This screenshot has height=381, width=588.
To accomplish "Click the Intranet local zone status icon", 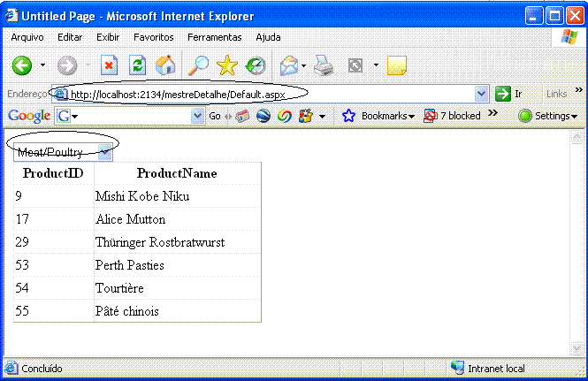I will point(457,368).
